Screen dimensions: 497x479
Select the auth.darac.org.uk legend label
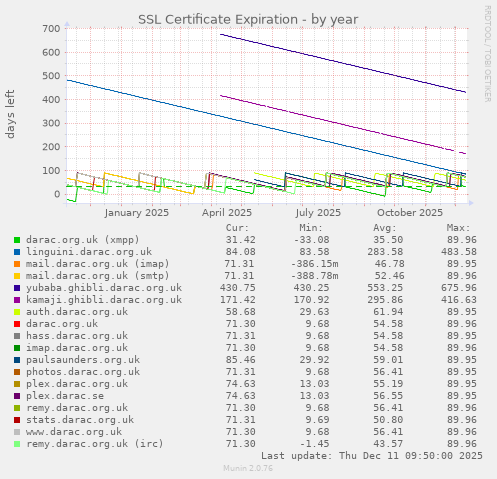77,312
